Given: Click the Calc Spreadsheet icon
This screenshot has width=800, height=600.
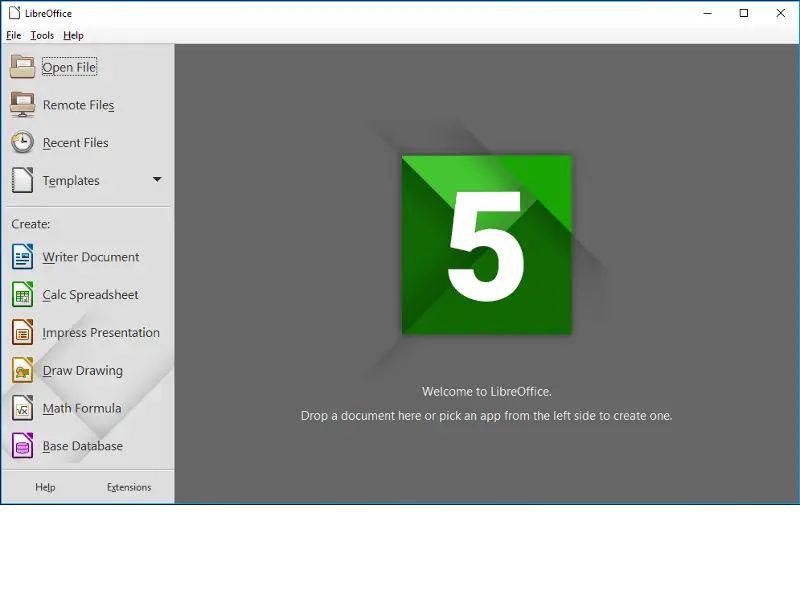Looking at the screenshot, I should pyautogui.click(x=22, y=294).
